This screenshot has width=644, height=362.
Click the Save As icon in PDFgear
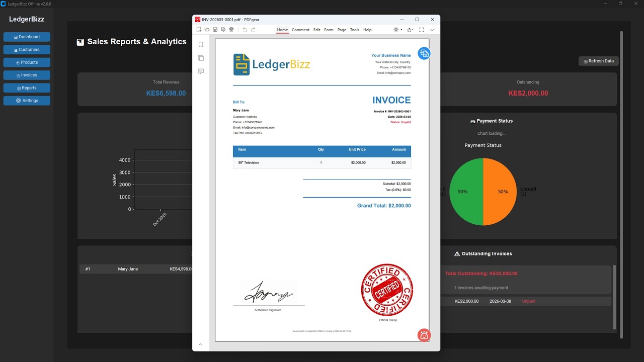coord(223,30)
